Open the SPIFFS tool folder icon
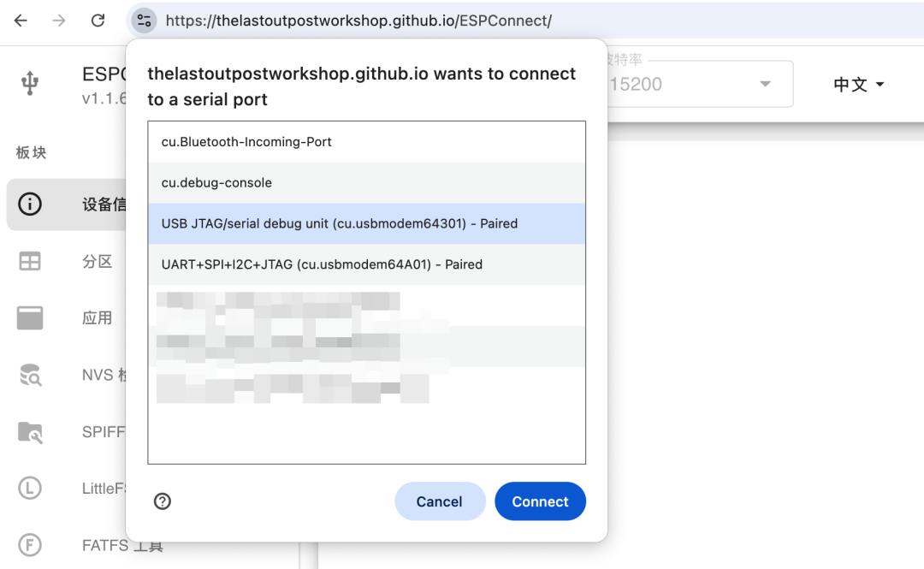The height and width of the screenshot is (569, 924). (x=30, y=432)
